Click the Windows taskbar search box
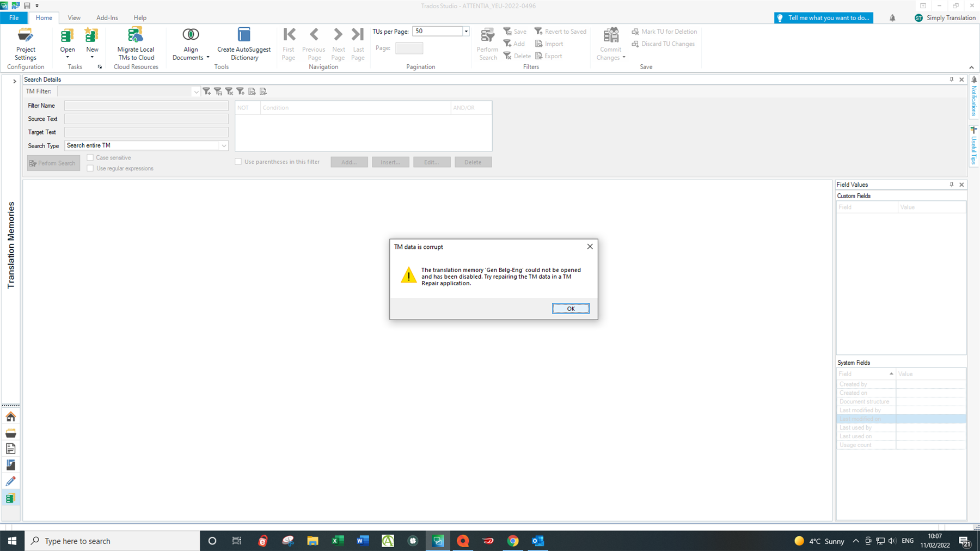The width and height of the screenshot is (980, 551). coord(113,541)
